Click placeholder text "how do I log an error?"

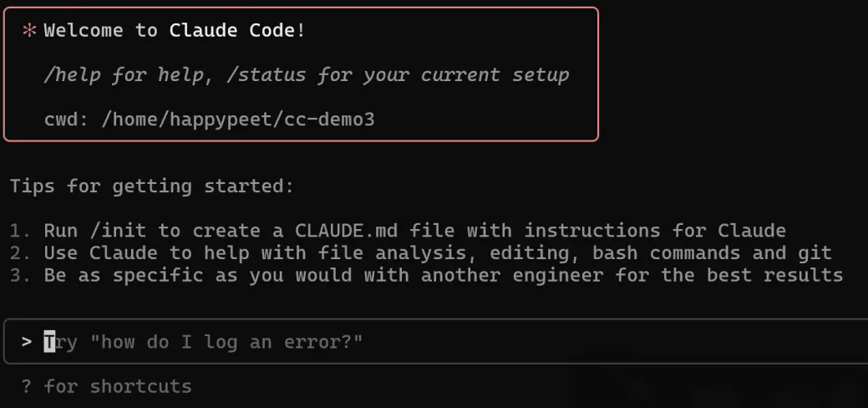(x=226, y=341)
